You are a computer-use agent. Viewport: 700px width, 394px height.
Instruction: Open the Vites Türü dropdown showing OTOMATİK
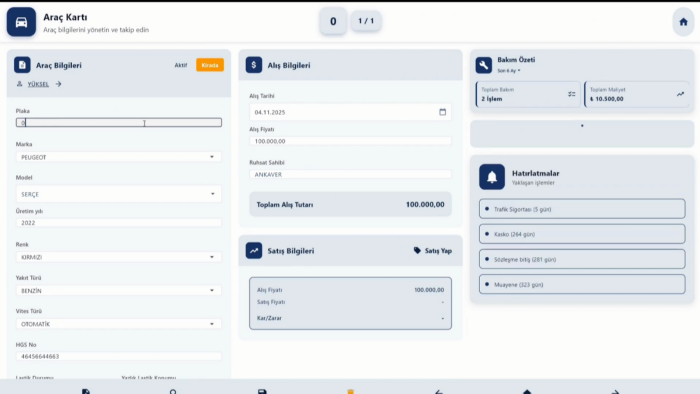tap(119, 324)
